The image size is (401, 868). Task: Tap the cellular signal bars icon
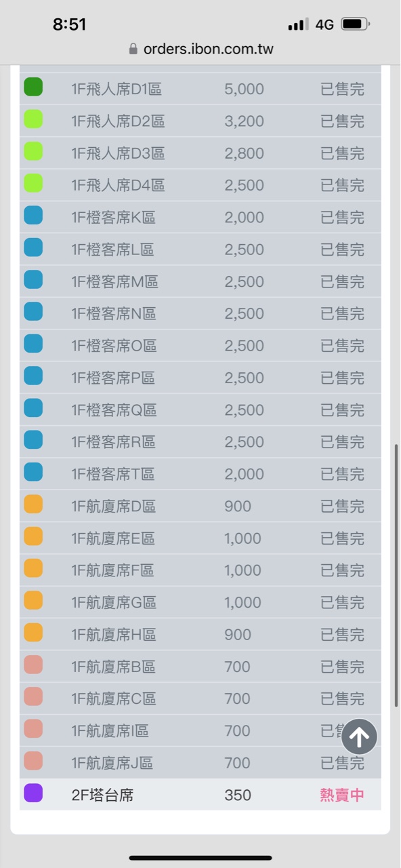pyautogui.click(x=298, y=24)
